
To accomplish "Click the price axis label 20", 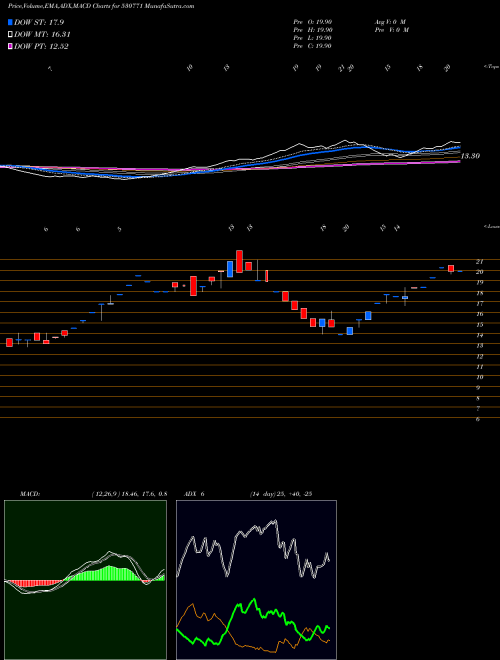I will tap(479, 272).
